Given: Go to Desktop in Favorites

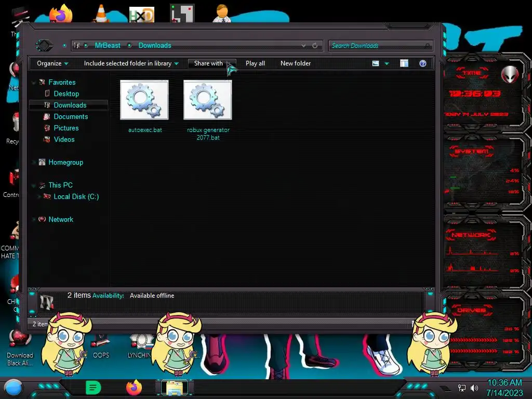Looking at the screenshot, I should click(66, 94).
